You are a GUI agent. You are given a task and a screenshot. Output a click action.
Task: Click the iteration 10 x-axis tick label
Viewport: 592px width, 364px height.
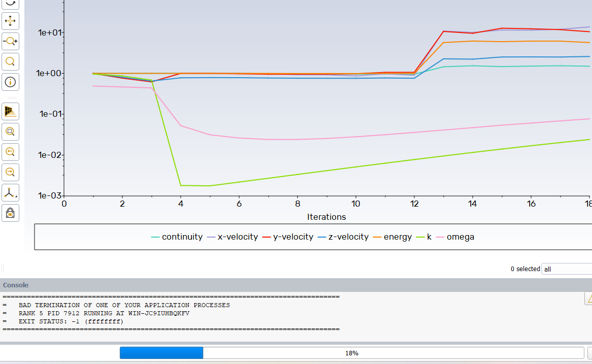click(355, 204)
